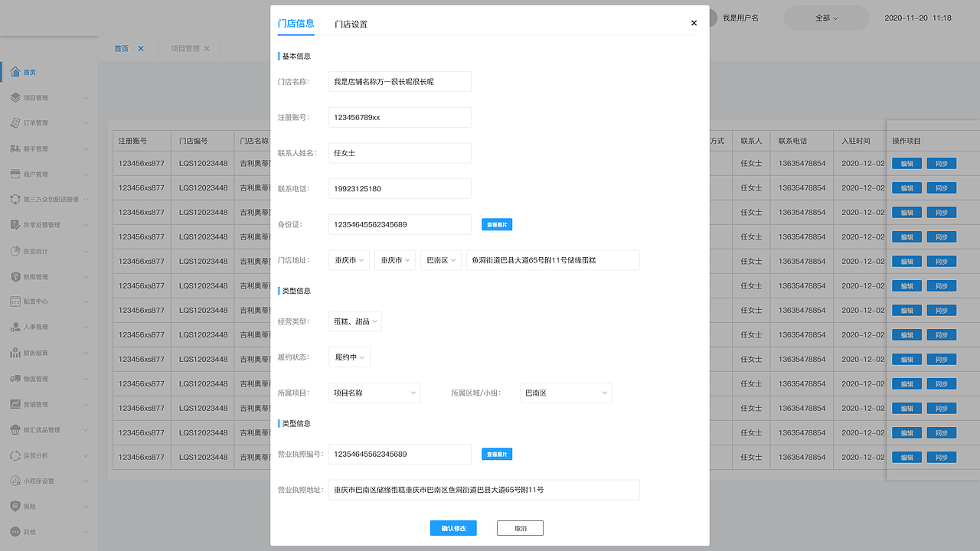Click the 入驻时间 column header
Screen dimensions: 980x551
coord(856,141)
